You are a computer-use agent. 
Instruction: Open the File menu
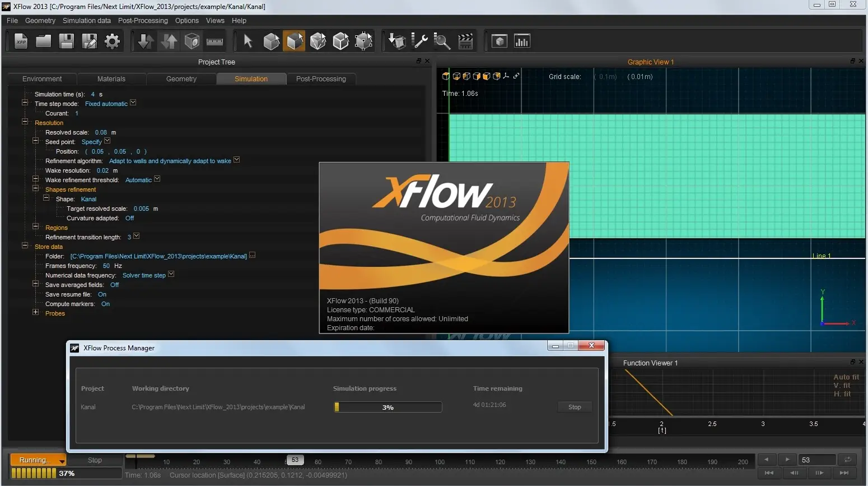pos(12,21)
